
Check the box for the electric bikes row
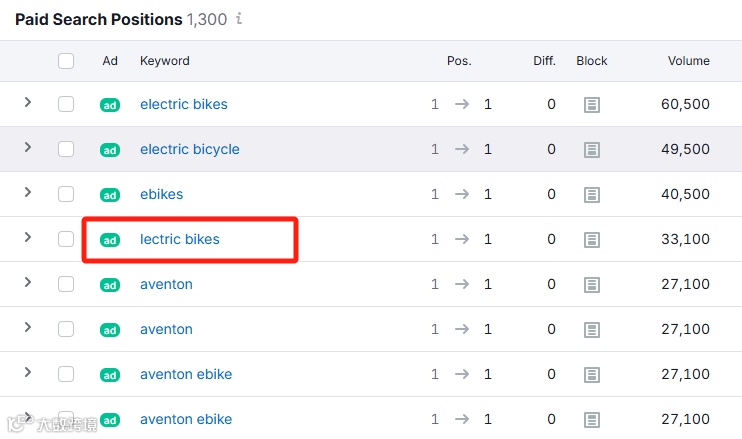click(x=66, y=104)
